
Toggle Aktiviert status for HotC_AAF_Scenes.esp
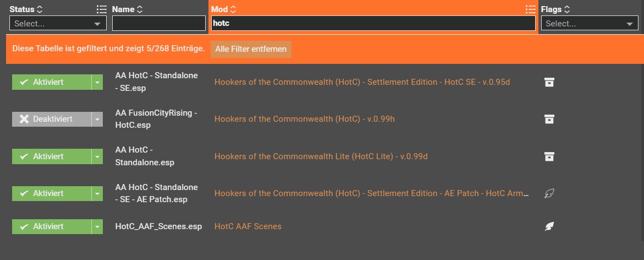51,226
